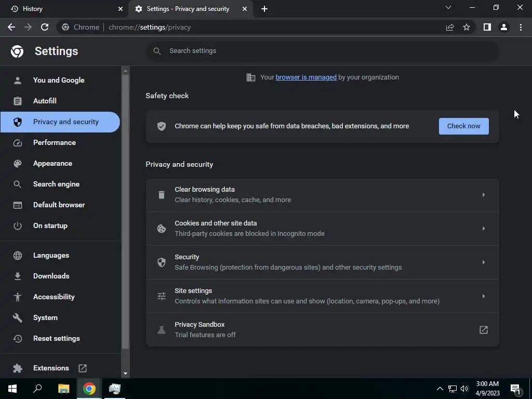Open You and Google section
This screenshot has height=399, width=532.
(60, 80)
